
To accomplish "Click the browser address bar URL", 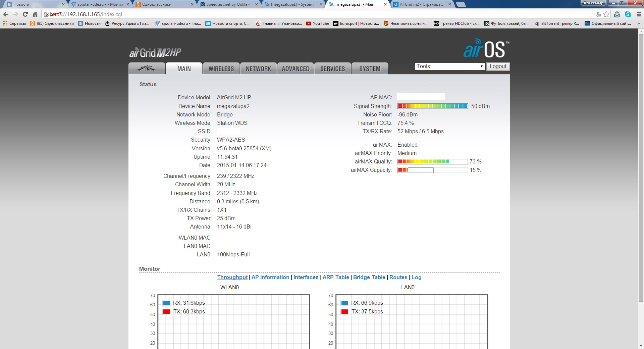I will [86, 14].
